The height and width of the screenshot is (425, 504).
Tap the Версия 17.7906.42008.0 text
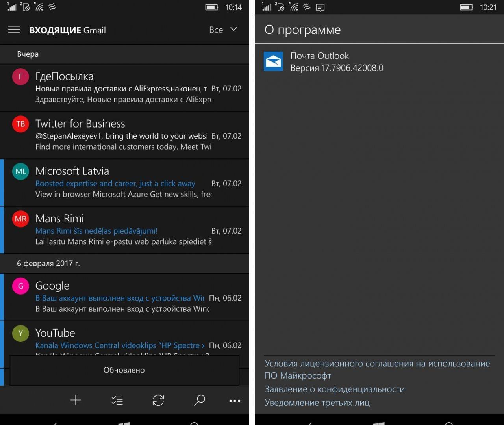click(x=337, y=68)
